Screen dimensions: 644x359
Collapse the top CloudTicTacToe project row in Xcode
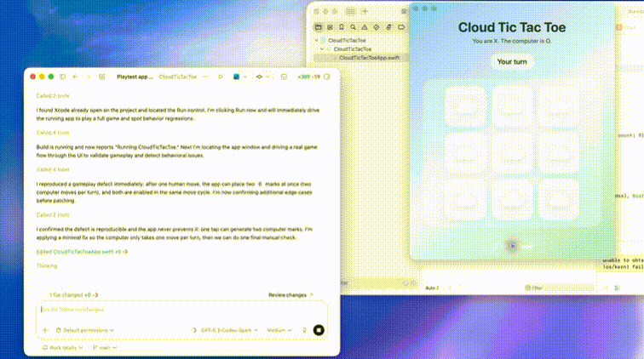(316, 41)
